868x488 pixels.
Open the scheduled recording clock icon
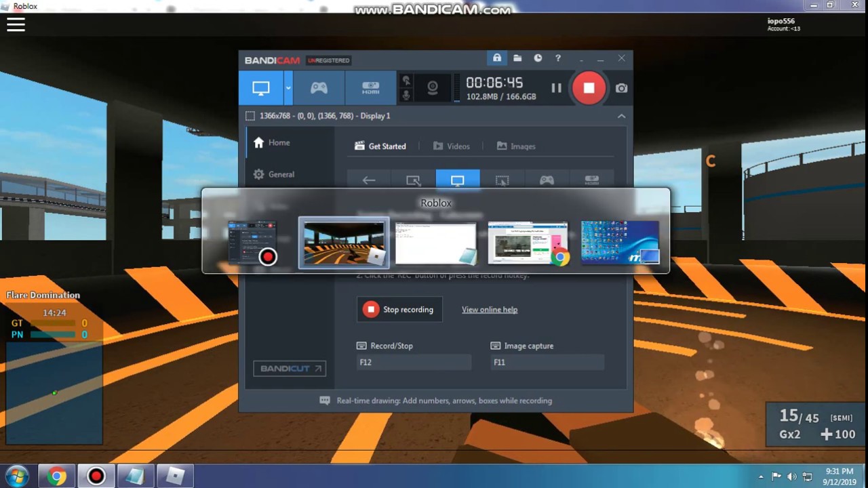pyautogui.click(x=538, y=58)
